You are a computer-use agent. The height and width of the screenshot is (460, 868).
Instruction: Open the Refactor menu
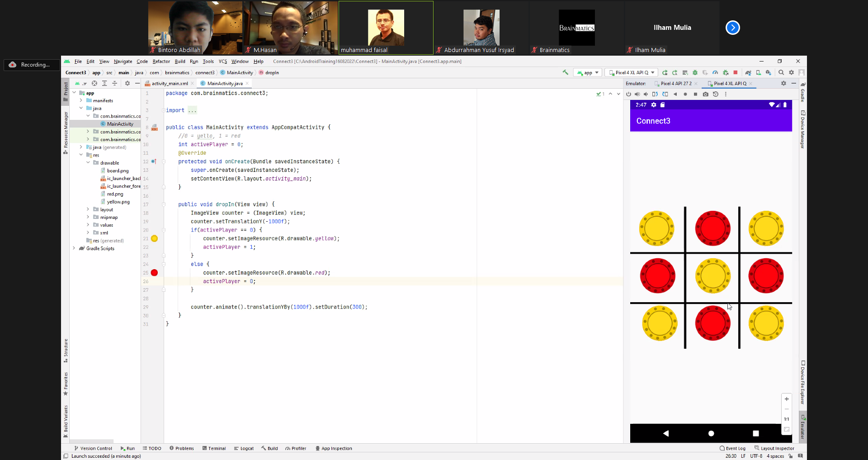click(x=161, y=62)
